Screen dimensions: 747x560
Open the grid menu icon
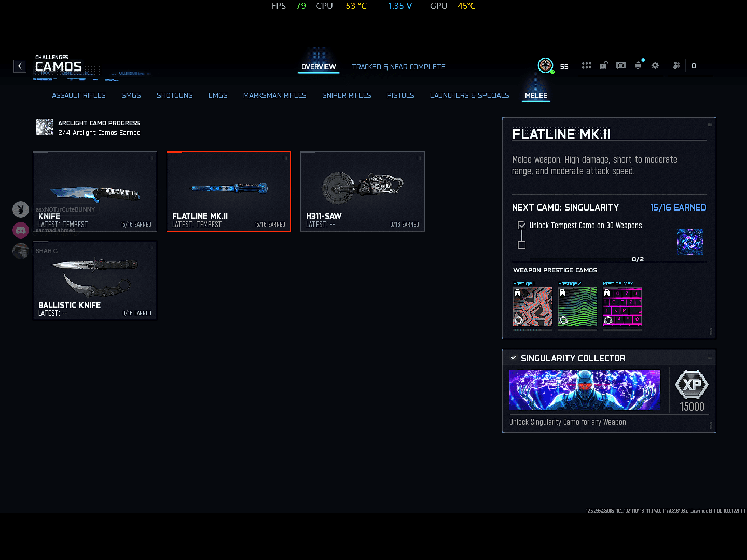click(x=586, y=66)
